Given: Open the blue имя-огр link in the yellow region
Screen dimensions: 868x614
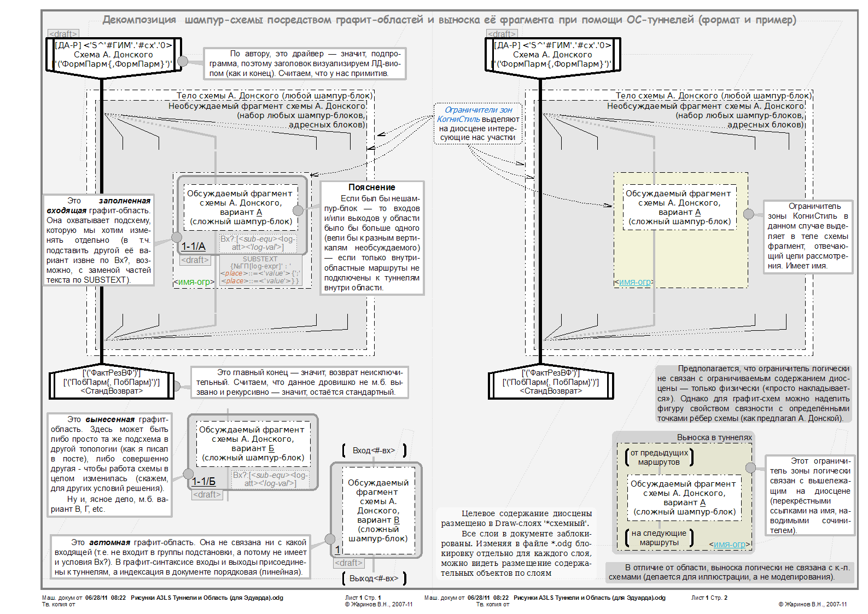Looking at the screenshot, I should [634, 282].
